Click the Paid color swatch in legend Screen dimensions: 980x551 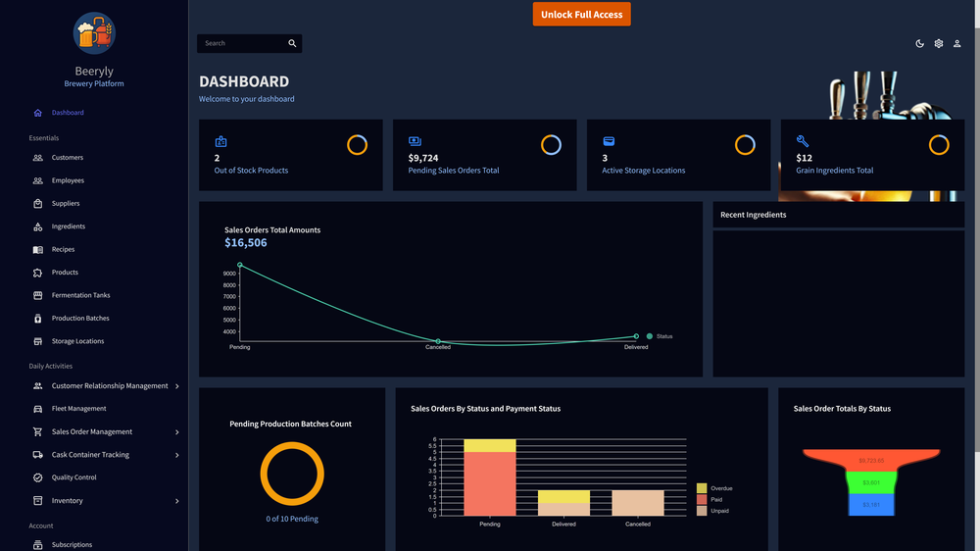(x=702, y=500)
